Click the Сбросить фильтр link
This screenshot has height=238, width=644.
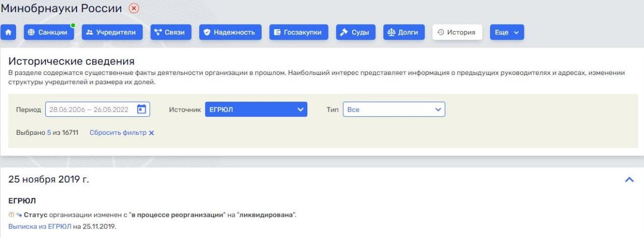click(118, 133)
